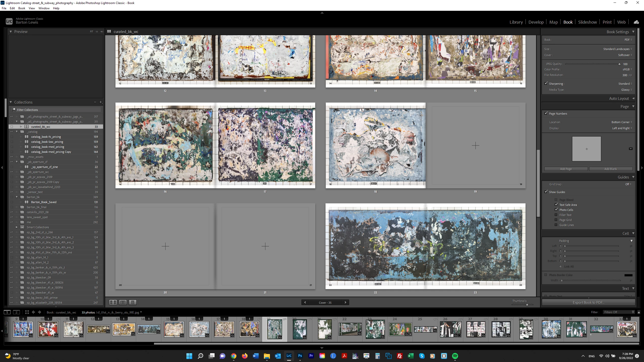
Task: Switch to the Develop module
Action: [536, 22]
